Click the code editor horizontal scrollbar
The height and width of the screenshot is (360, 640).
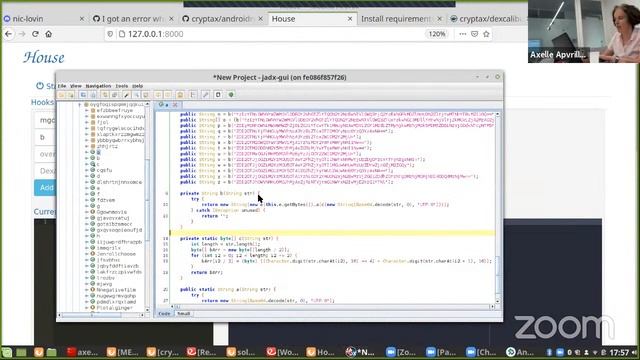coord(332,307)
